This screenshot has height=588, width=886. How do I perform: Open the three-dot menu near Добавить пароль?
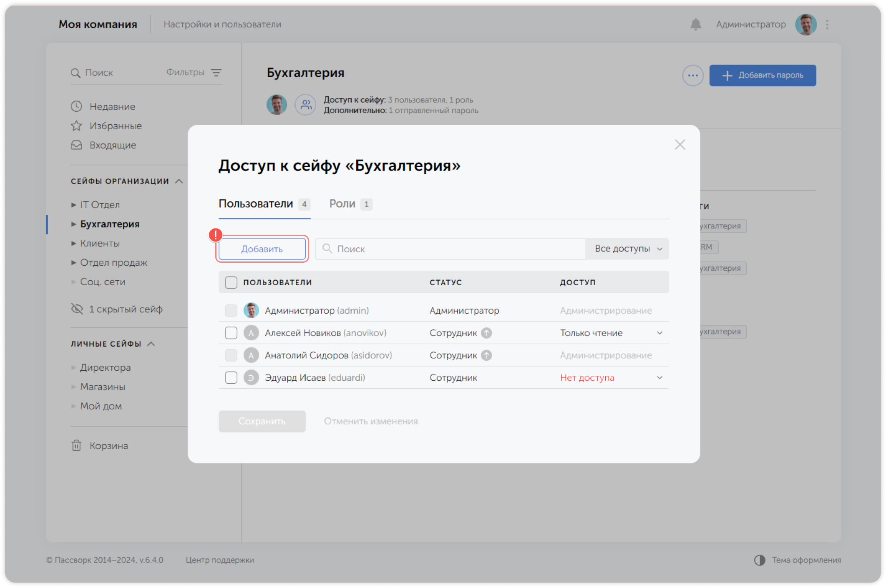pos(692,75)
